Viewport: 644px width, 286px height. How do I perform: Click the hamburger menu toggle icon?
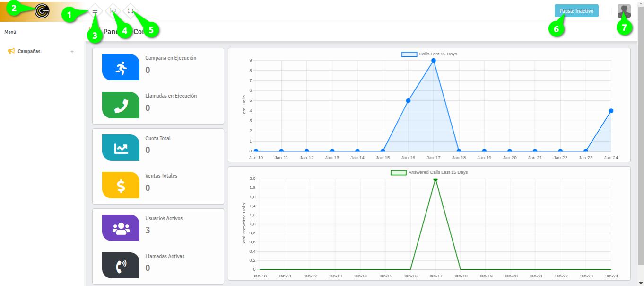coord(95,10)
